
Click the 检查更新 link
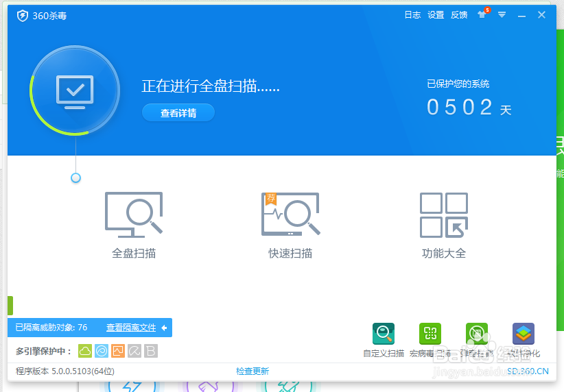point(252,371)
